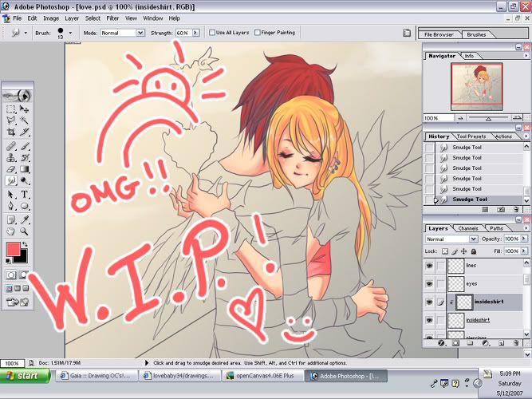Toggle lock transparent pixels

click(445, 251)
